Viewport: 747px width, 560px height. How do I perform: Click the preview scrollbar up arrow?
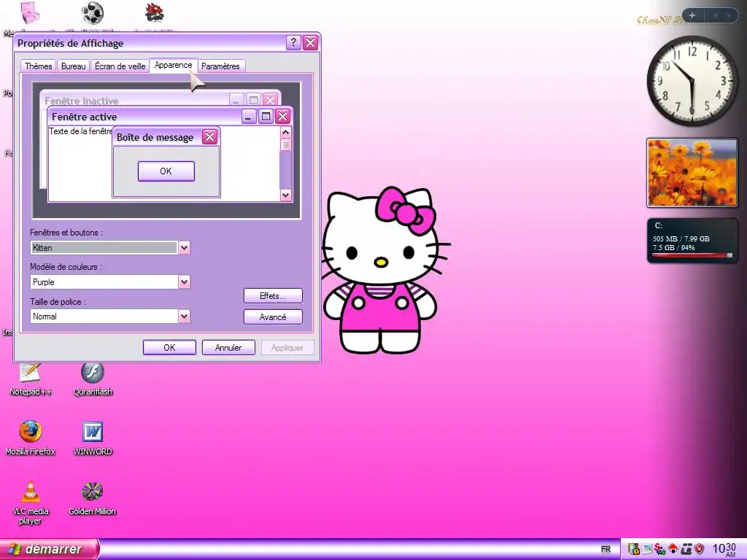tap(286, 133)
